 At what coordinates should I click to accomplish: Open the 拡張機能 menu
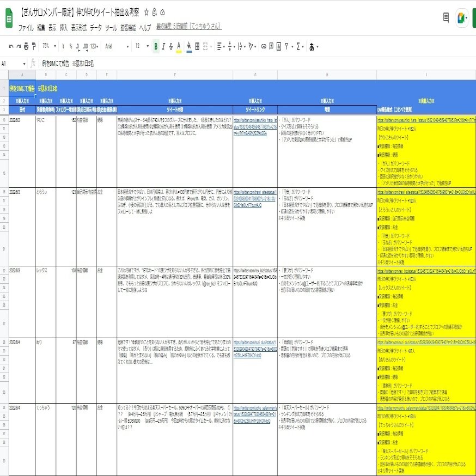(128, 28)
